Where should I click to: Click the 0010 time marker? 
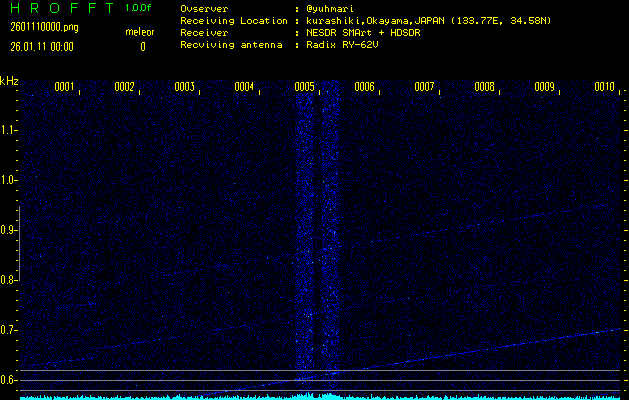pos(604,87)
